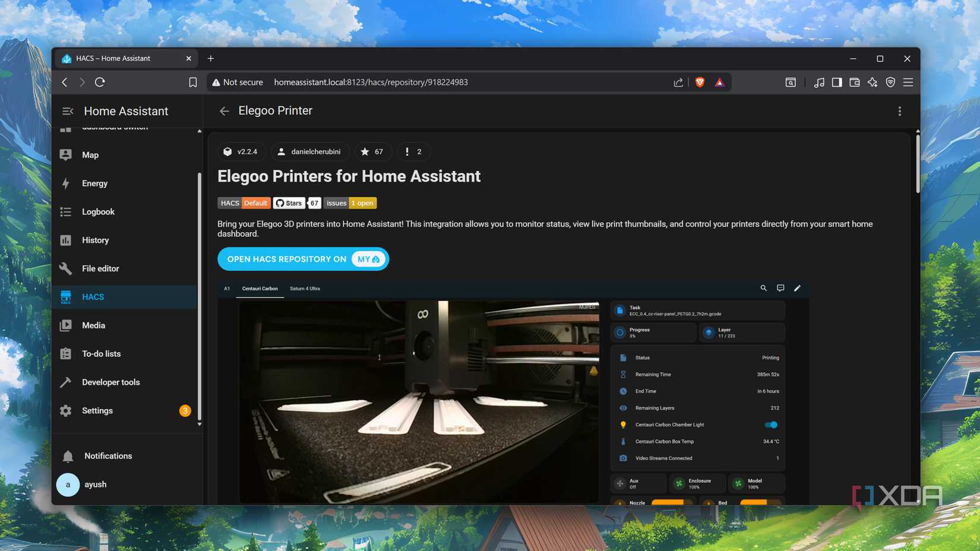Screen dimensions: 980x551
Task: Click the Task gcode file card
Action: [698, 311]
